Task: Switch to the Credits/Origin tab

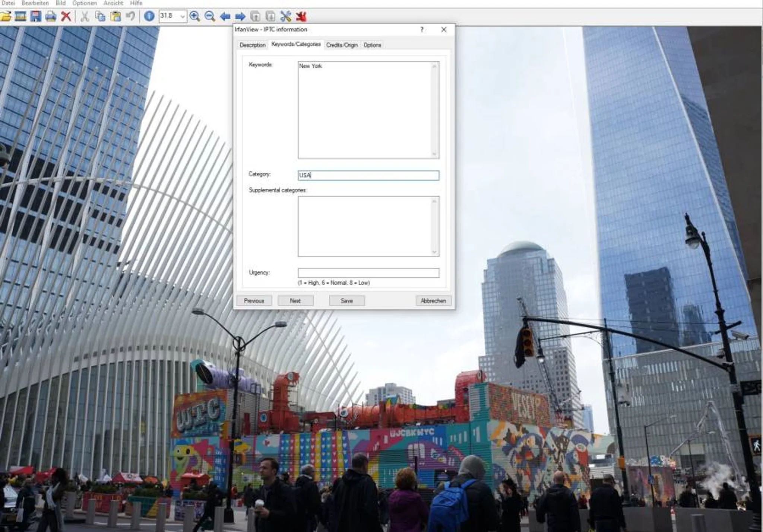Action: (x=342, y=45)
